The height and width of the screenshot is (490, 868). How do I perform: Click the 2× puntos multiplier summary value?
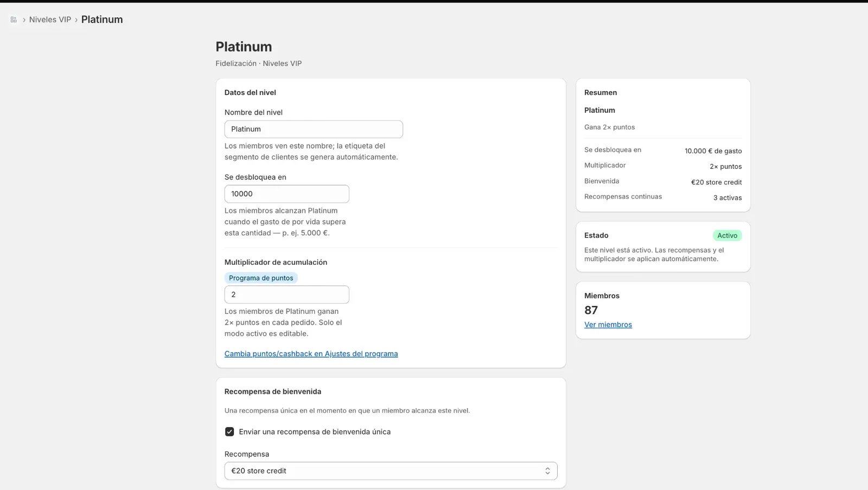point(725,167)
